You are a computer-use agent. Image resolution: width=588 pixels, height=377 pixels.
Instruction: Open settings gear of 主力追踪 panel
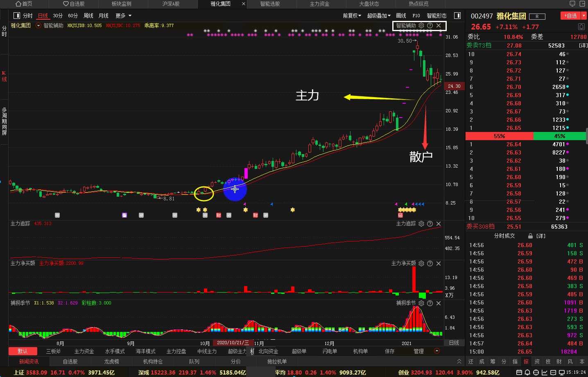point(421,224)
